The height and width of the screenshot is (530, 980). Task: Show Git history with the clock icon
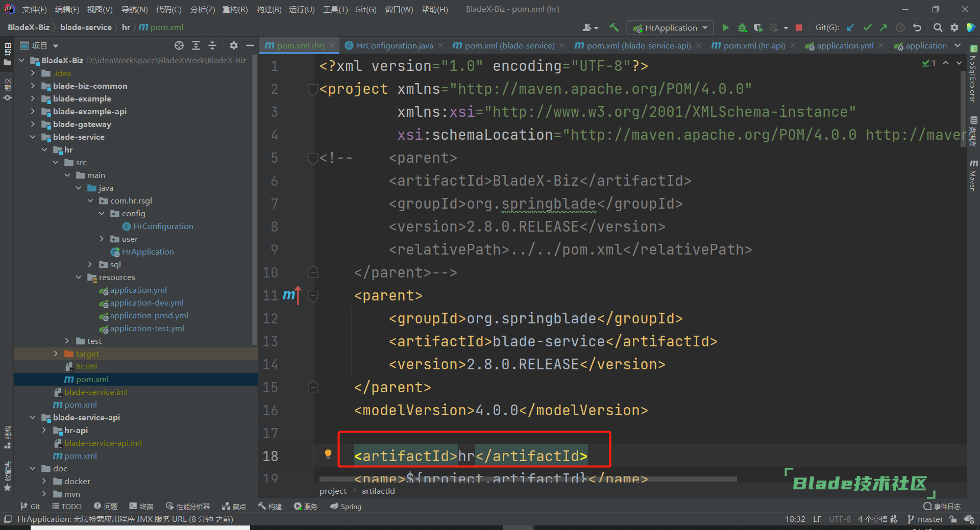pyautogui.click(x=900, y=28)
